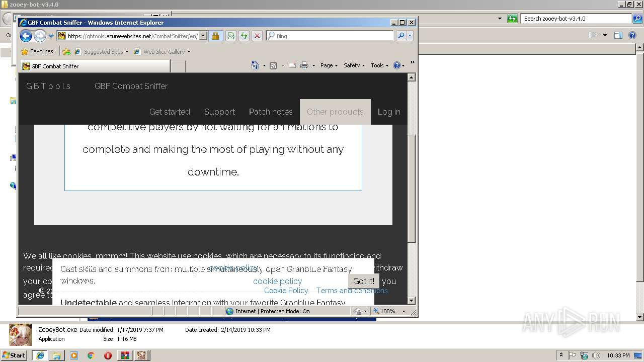This screenshot has height=362, width=644.
Task: Refresh the page in Internet Explorer
Action: tap(244, 36)
